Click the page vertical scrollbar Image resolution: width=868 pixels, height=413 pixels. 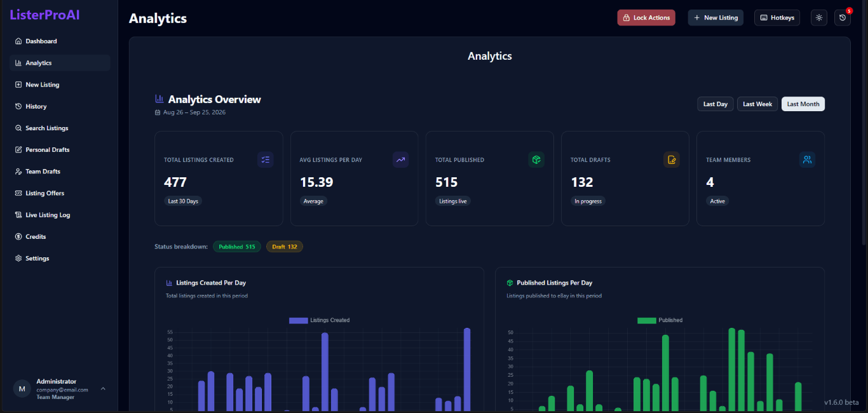[864, 124]
